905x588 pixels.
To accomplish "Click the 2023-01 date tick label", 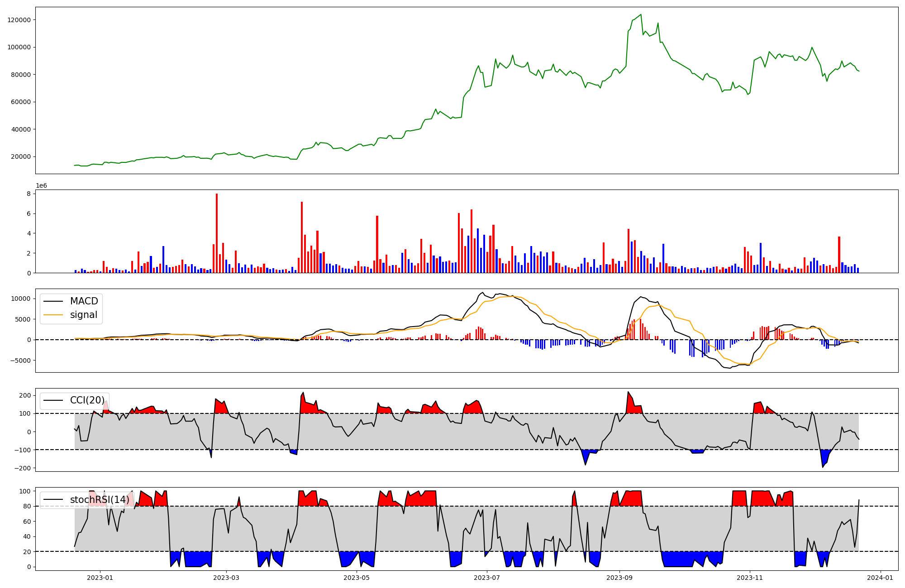I will click(100, 578).
